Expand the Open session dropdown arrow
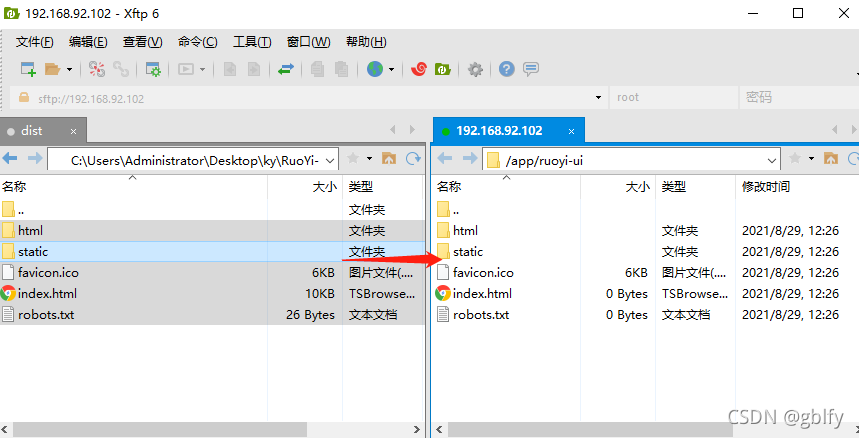 [69, 70]
